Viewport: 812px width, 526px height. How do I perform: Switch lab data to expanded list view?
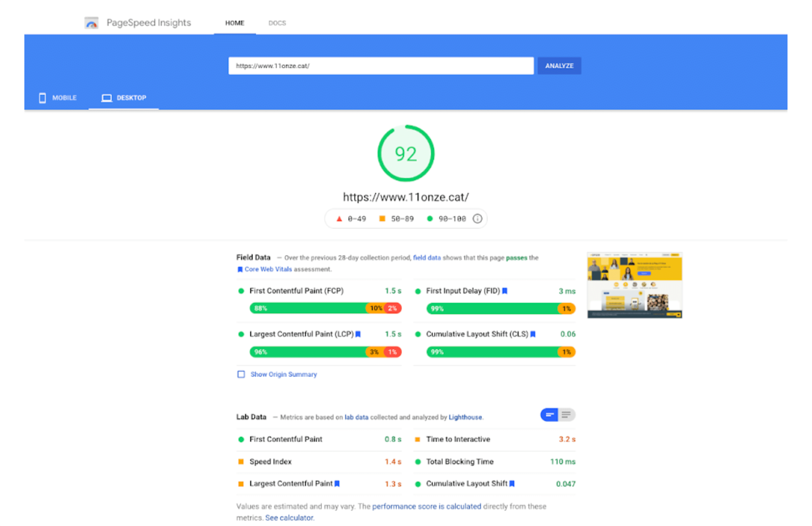pos(566,415)
